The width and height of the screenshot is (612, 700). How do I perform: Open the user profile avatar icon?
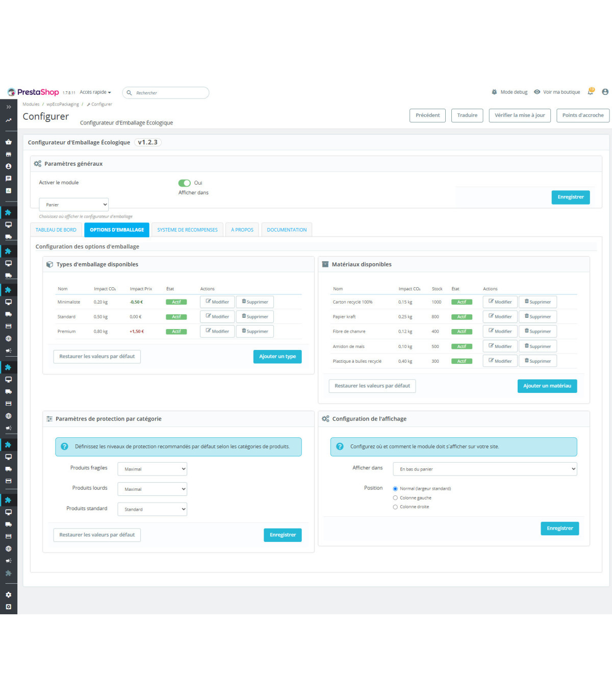605,92
